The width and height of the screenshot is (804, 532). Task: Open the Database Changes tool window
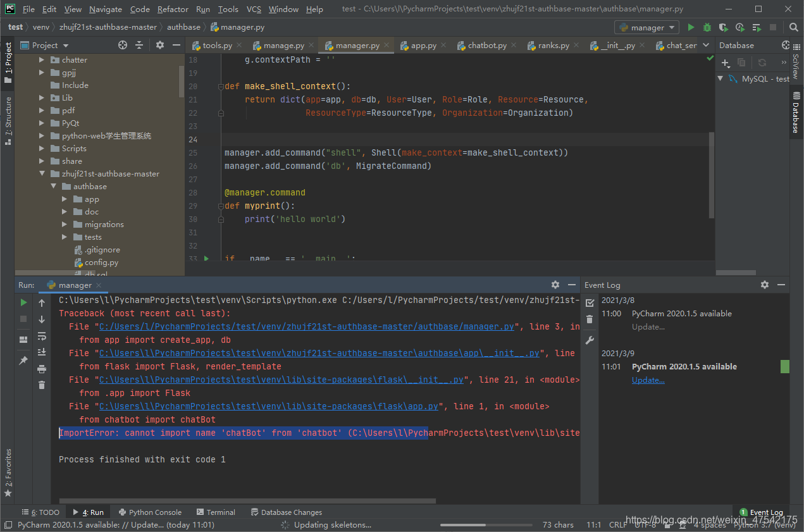(x=286, y=512)
